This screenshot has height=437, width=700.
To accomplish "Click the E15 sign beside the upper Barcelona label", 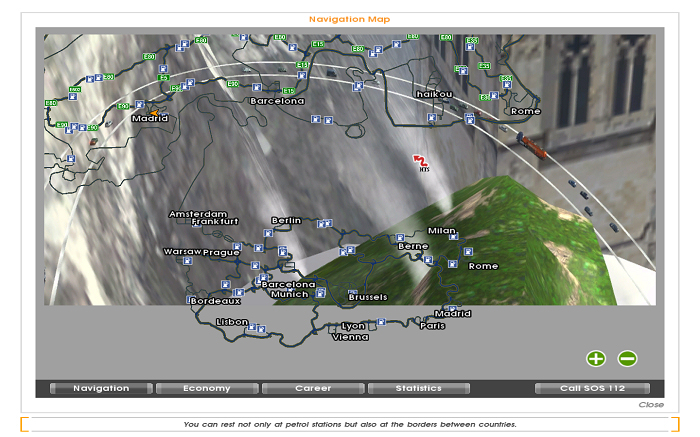I will (x=288, y=91).
